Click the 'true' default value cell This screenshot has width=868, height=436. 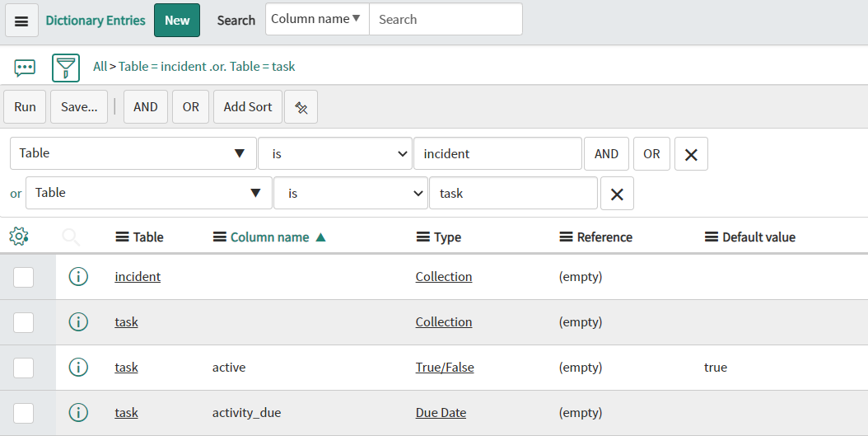(x=715, y=368)
